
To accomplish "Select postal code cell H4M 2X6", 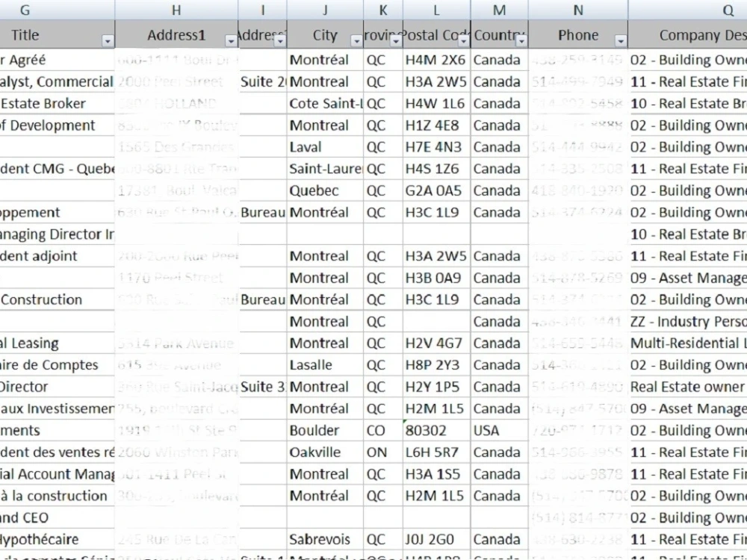I will (x=437, y=60).
